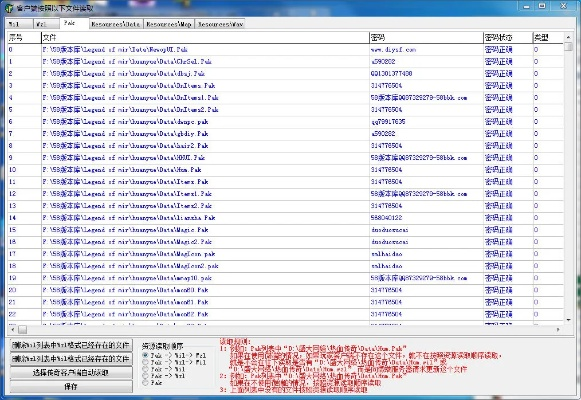Click the 类型 column header
581x400 pixels.
(548, 37)
